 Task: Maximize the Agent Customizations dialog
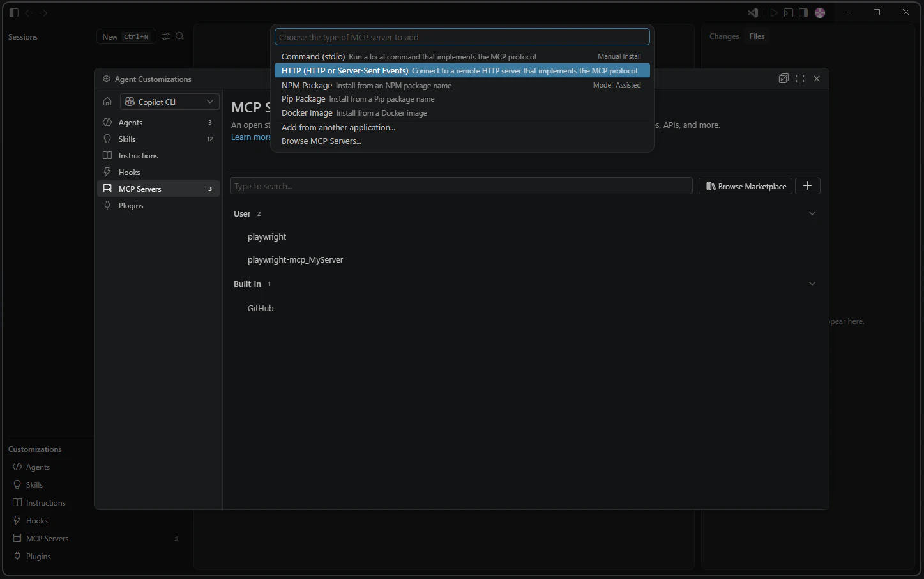tap(800, 79)
